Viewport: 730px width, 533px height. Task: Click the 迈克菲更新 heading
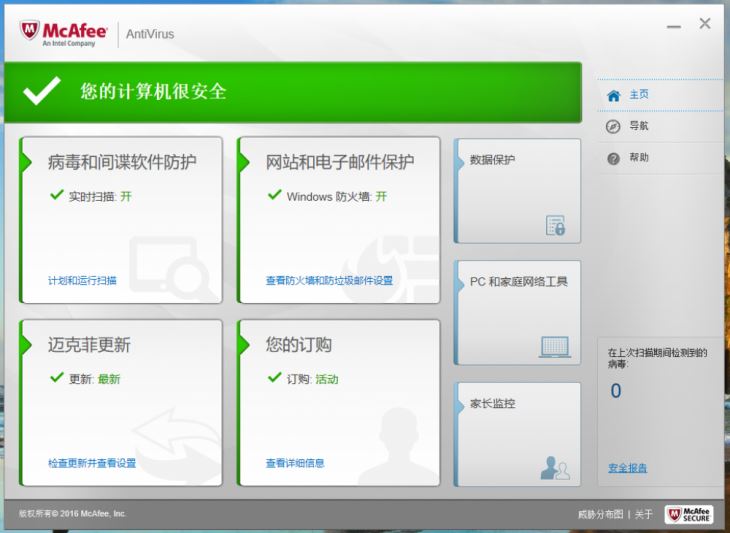pos(89,345)
